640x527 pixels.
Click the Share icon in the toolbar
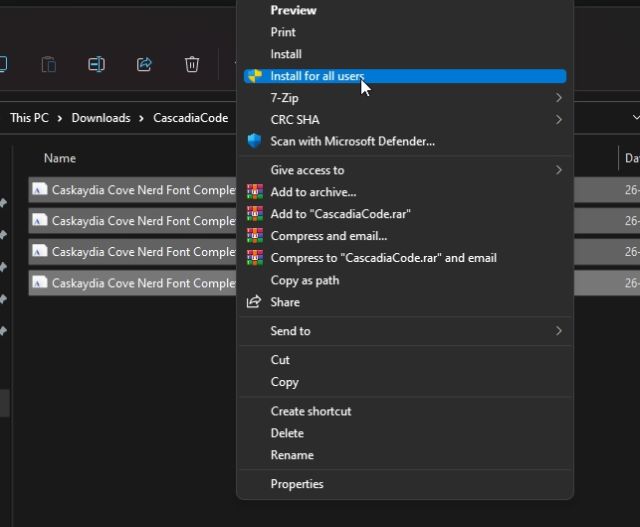click(x=144, y=64)
